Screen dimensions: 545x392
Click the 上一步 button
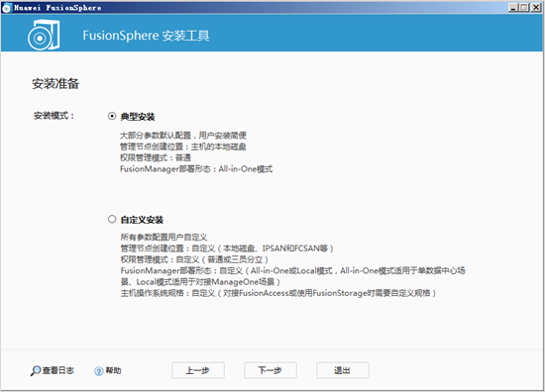[x=198, y=370]
